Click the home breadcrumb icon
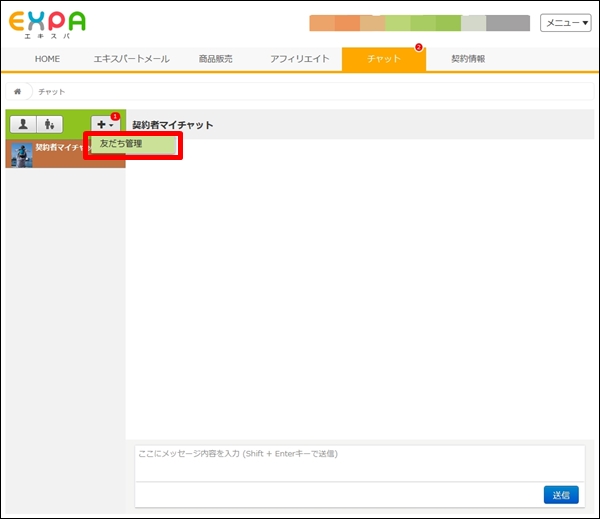The height and width of the screenshot is (519, 600). [17, 91]
